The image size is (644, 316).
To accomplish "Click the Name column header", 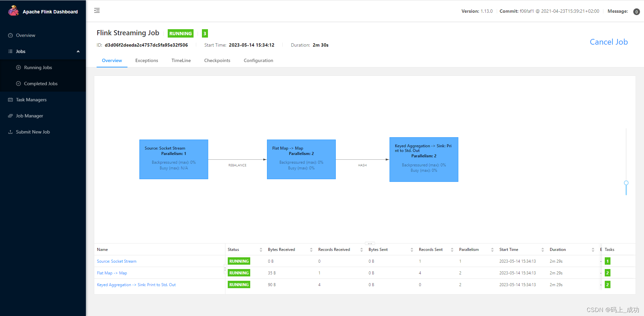I will tap(102, 250).
